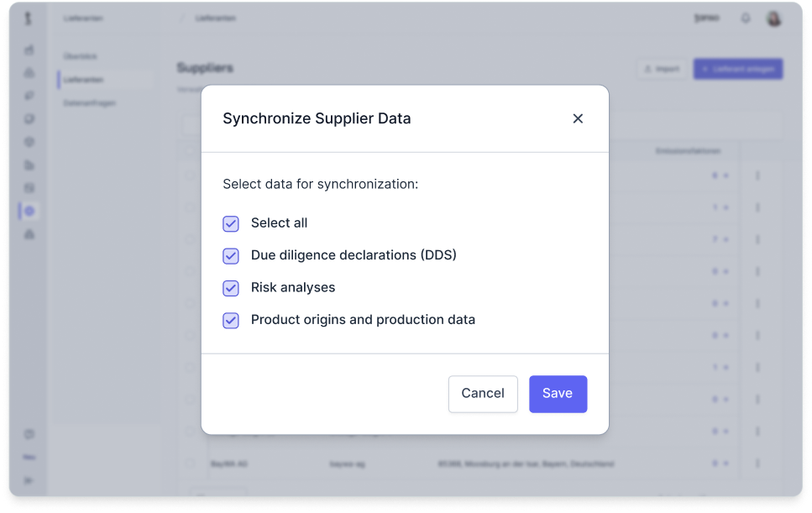Viewport: 812px width, 513px height.
Task: Open the first table row's three-dot menu
Action: [757, 175]
